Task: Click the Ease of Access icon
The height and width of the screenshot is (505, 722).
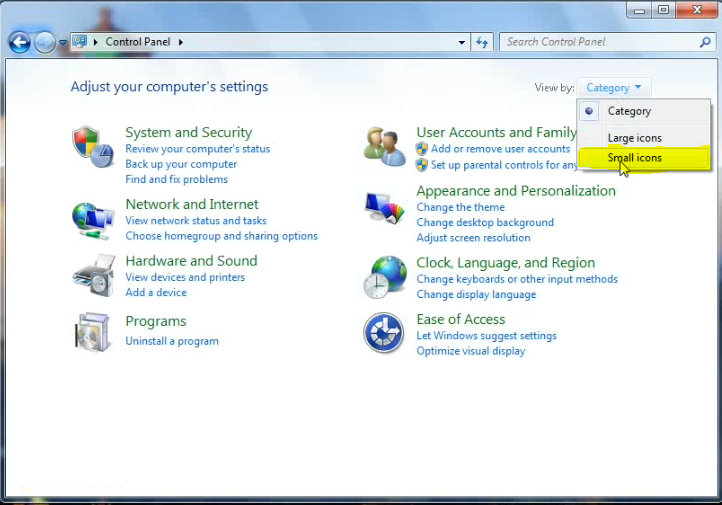Action: click(384, 332)
